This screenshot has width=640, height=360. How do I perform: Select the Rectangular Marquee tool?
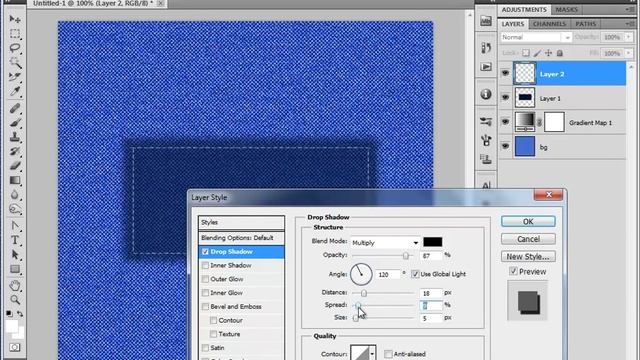(15, 33)
